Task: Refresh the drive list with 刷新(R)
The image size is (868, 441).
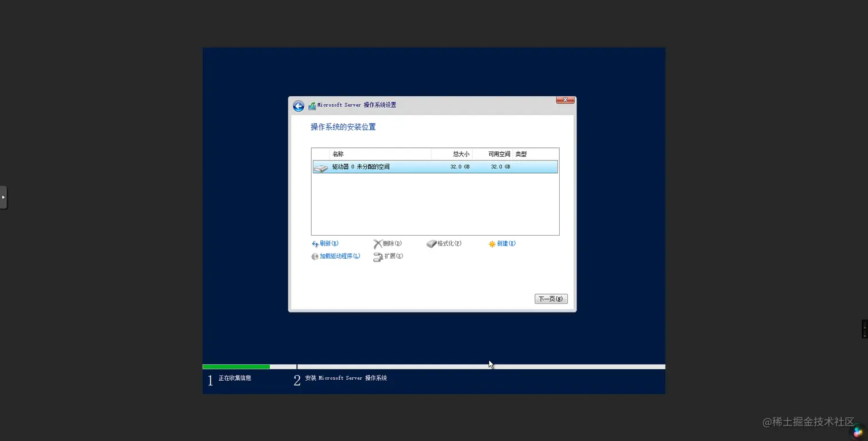Action: tap(325, 244)
